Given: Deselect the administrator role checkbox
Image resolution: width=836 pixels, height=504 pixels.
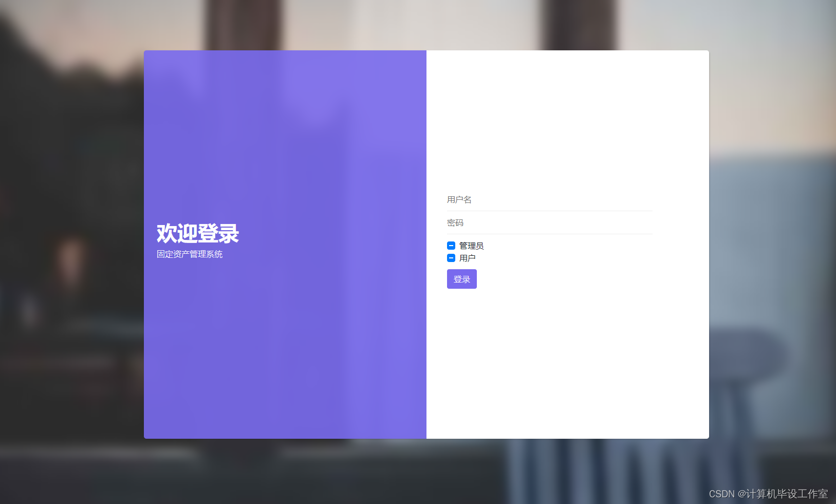Looking at the screenshot, I should (451, 246).
